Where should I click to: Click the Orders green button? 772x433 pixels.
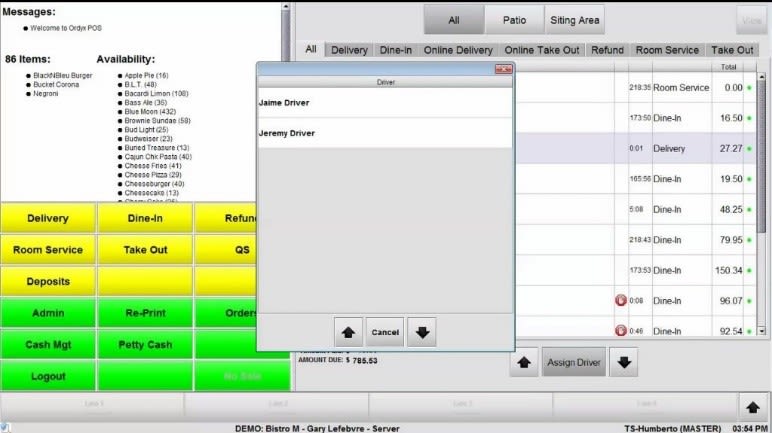pos(226,313)
